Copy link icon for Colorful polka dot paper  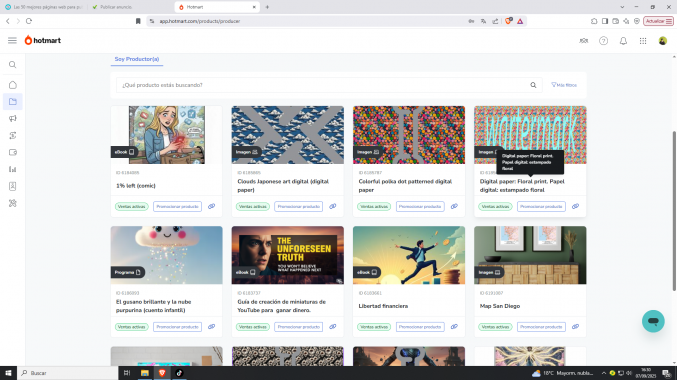click(454, 206)
